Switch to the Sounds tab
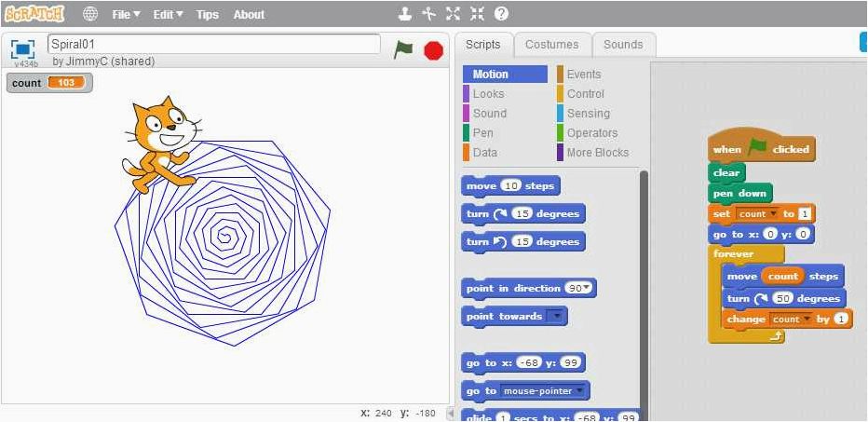The width and height of the screenshot is (868, 422). click(x=623, y=45)
